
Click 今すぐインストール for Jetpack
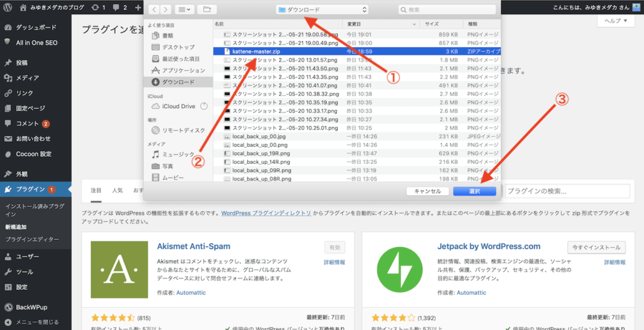pos(596,248)
